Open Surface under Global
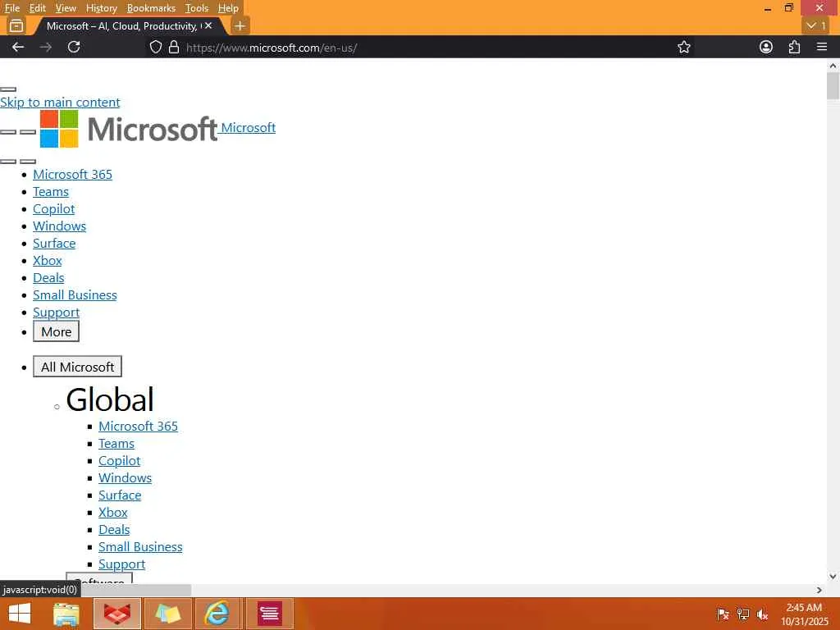The height and width of the screenshot is (630, 840). coord(120,495)
